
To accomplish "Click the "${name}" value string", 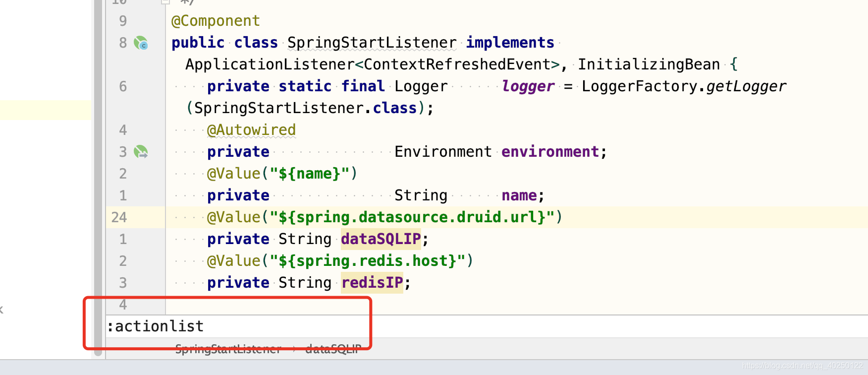I will [x=309, y=174].
